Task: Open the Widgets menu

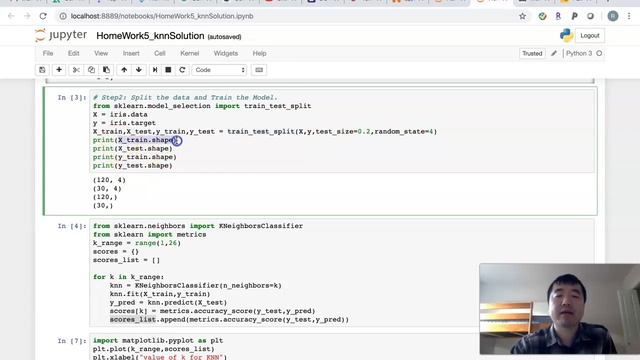Action: (x=226, y=53)
